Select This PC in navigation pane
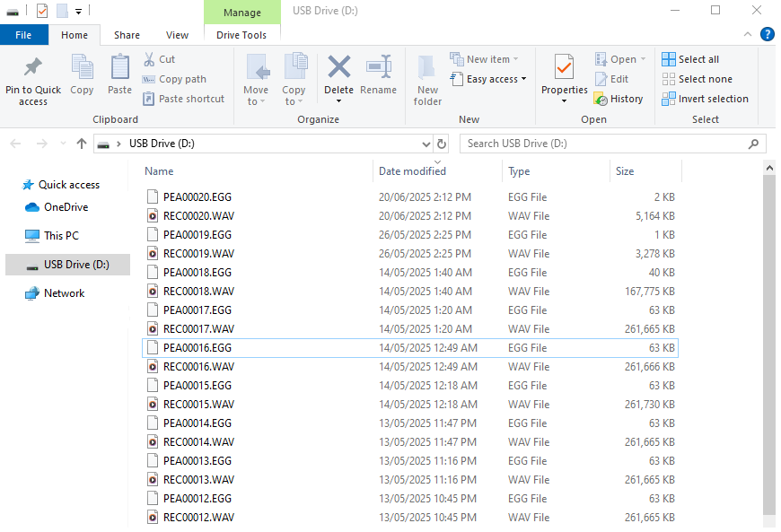781x532 pixels. pyautogui.click(x=61, y=236)
